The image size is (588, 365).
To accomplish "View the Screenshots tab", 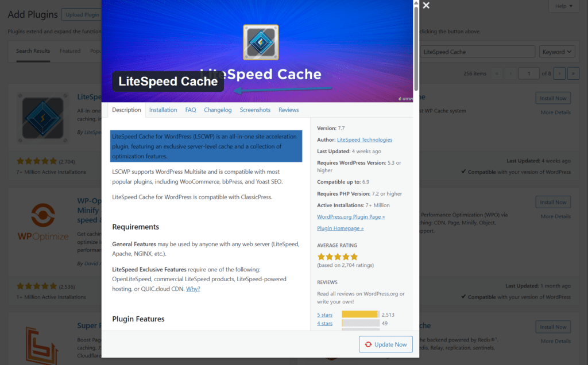I will (x=255, y=110).
